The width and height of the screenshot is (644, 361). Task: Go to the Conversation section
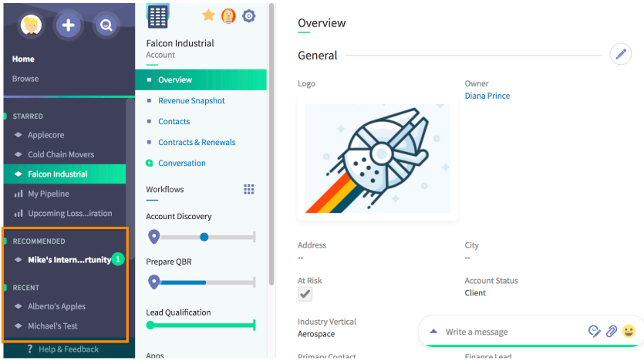[181, 163]
